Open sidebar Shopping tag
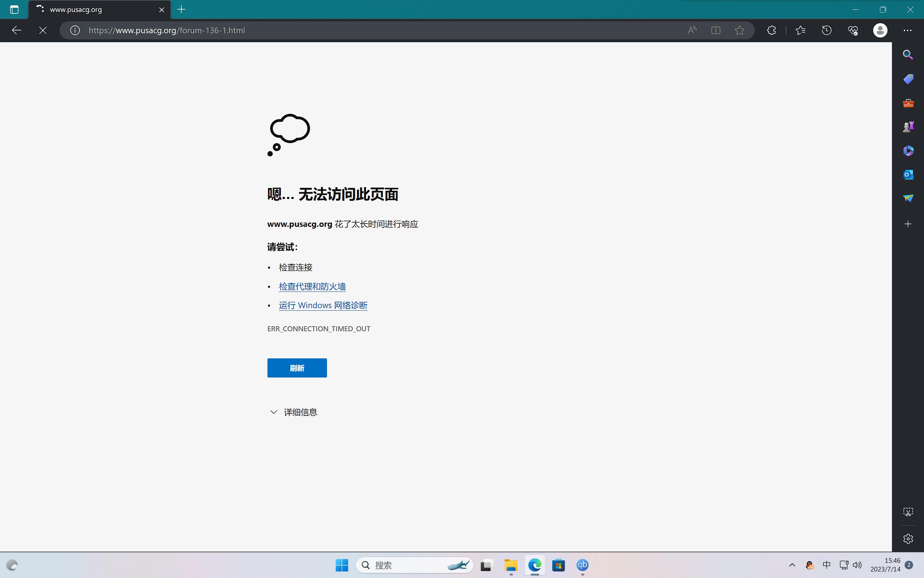This screenshot has height=578, width=924. click(908, 79)
